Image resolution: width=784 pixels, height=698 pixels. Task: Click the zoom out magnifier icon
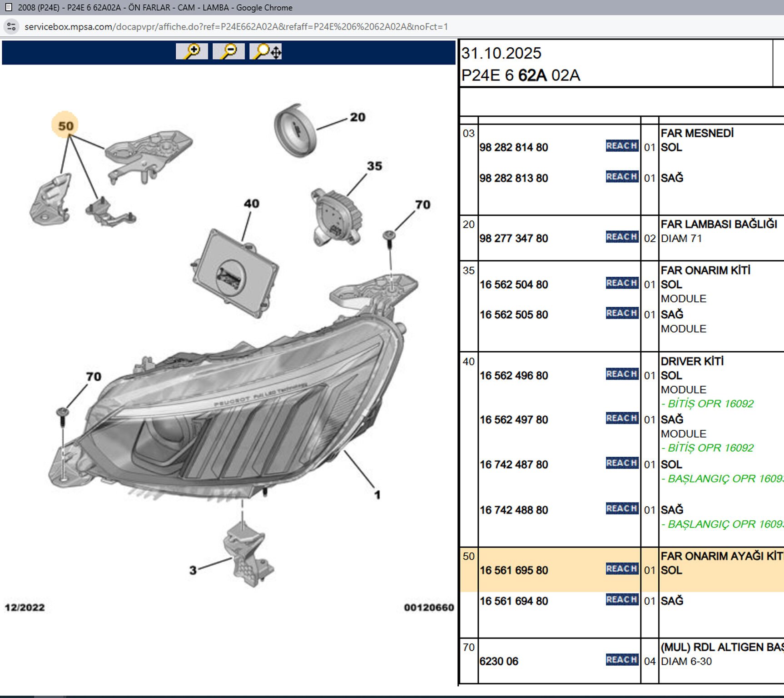point(228,51)
